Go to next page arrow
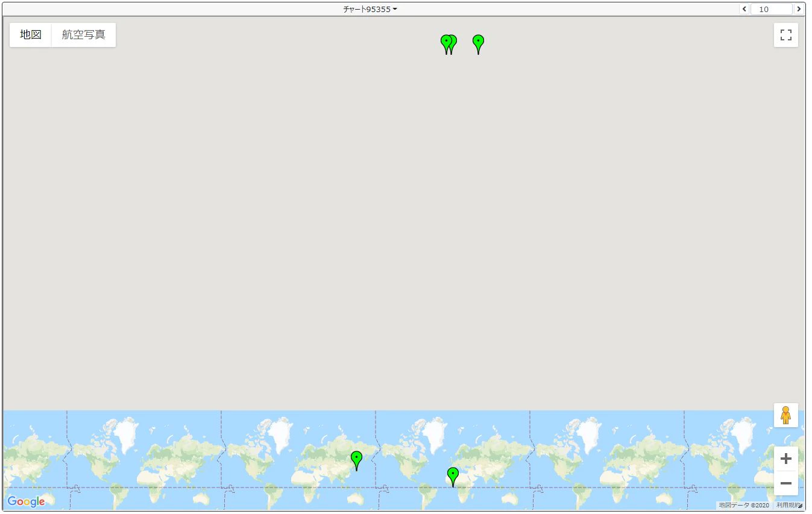This screenshot has width=812, height=514. click(x=799, y=9)
